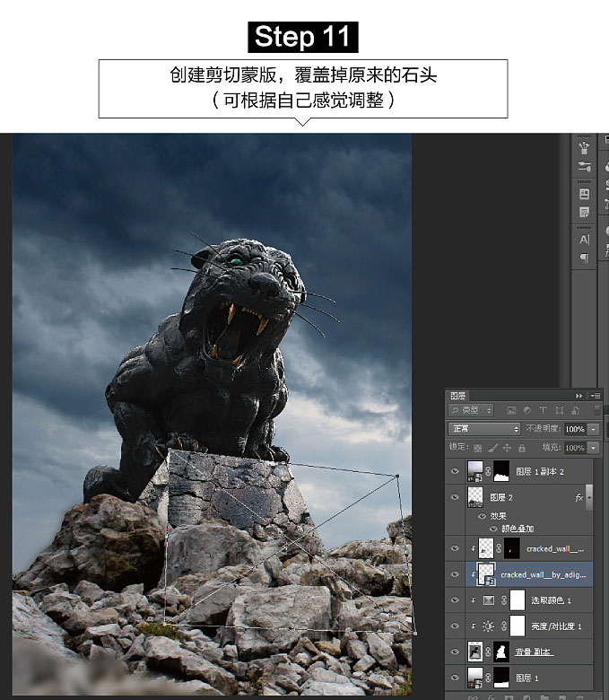Hide the bottom 图层 1 layer
The image size is (609, 700).
point(455,678)
